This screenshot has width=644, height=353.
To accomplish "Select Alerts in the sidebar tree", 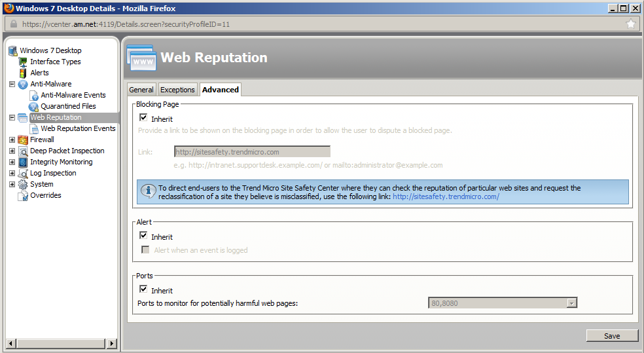I will point(39,73).
